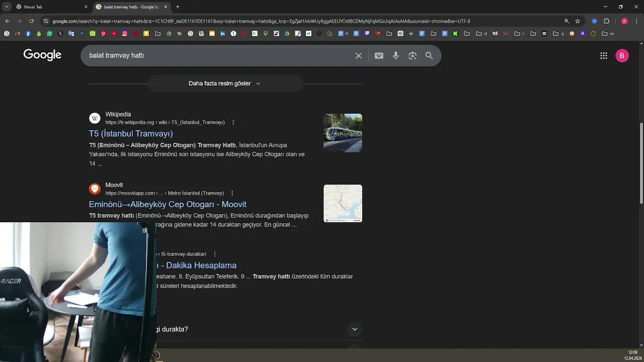This screenshot has height=362, width=644.
Task: Open options menu for Wikipedia result
Action: point(233,122)
